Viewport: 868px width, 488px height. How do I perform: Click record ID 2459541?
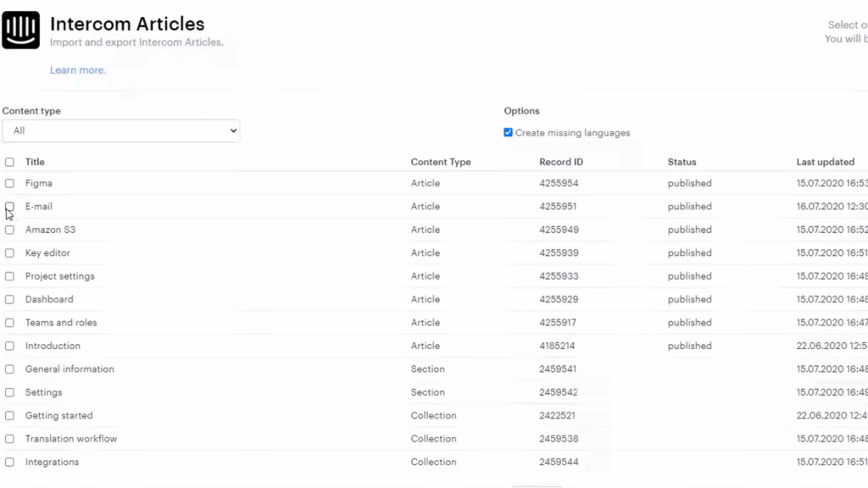coord(558,369)
